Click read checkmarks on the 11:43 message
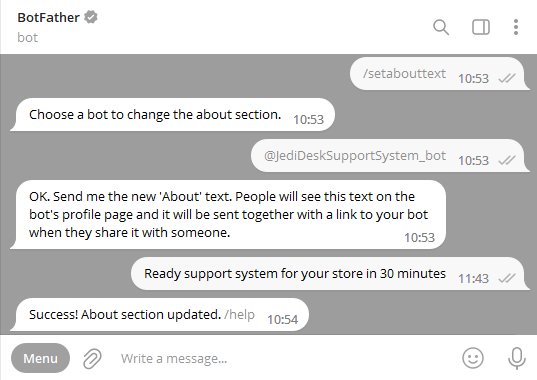The height and width of the screenshot is (380, 537). click(x=507, y=278)
